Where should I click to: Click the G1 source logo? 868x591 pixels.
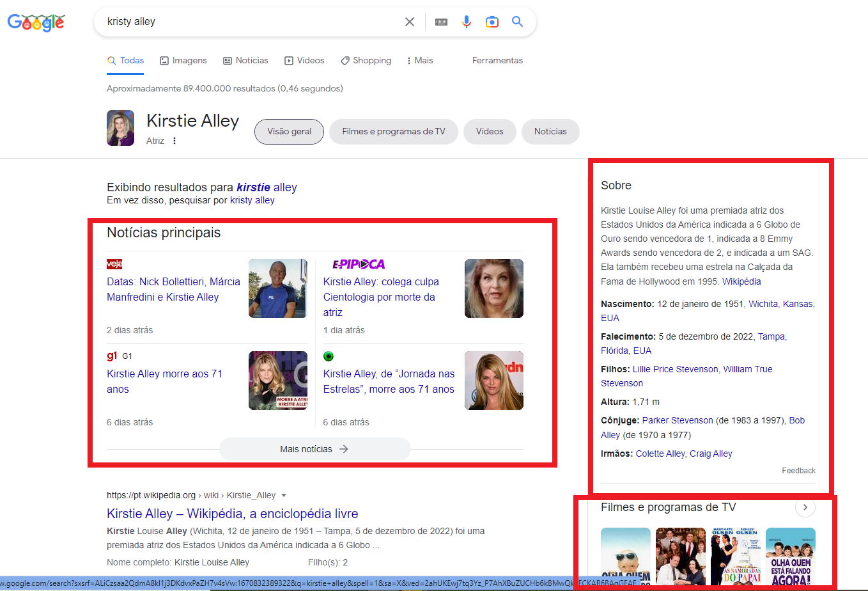pos(112,356)
